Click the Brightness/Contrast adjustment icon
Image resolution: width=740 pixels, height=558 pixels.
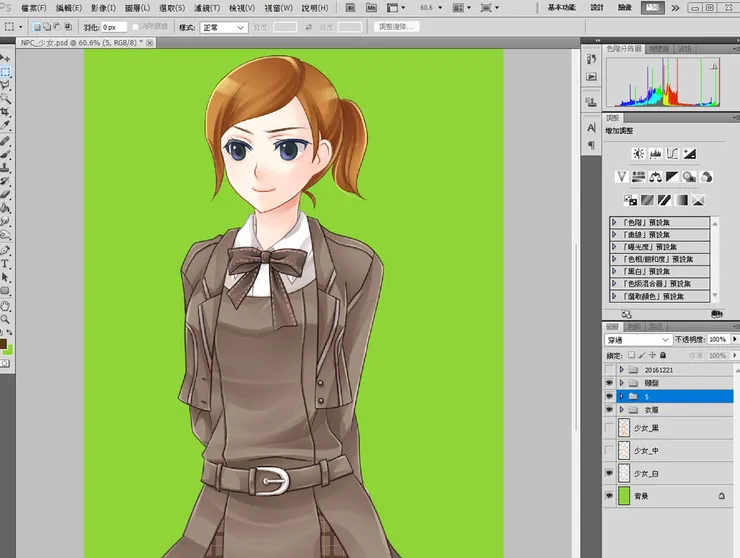point(638,153)
